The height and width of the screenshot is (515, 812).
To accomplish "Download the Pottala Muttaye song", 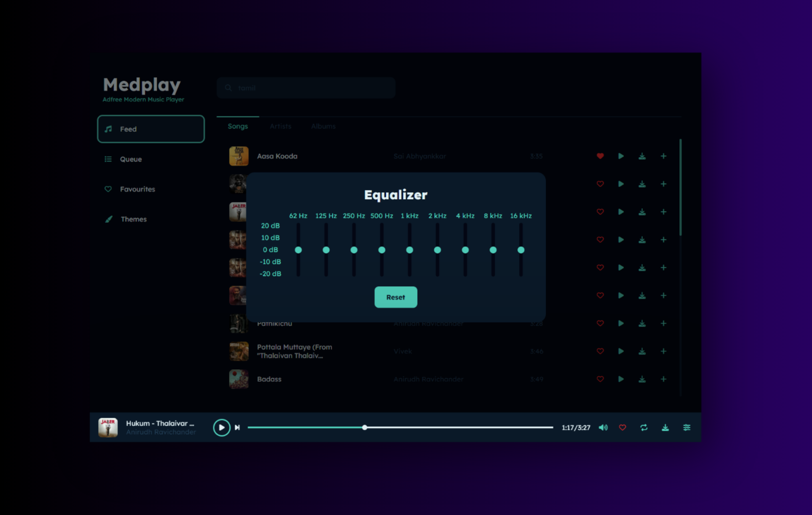I will click(x=642, y=351).
